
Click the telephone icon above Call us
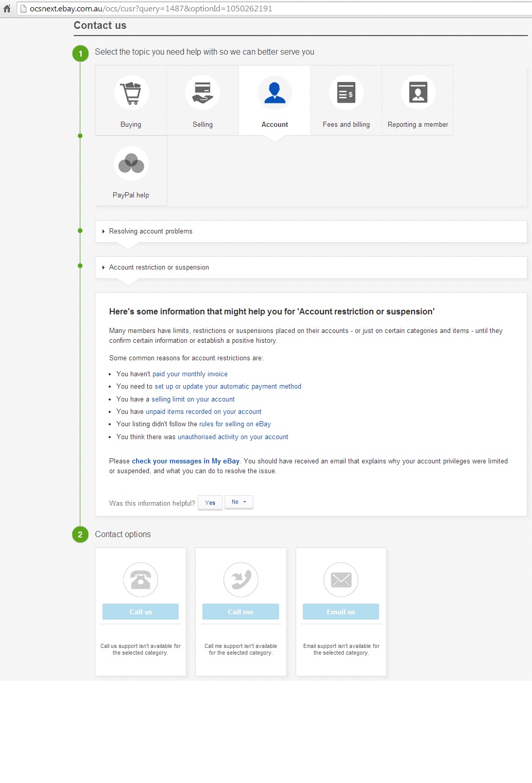[140, 579]
